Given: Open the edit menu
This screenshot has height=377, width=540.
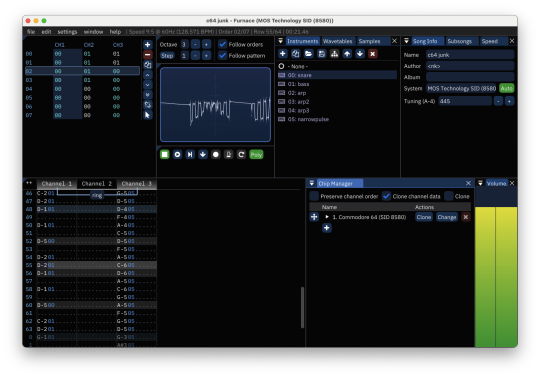Looking at the screenshot, I should [46, 32].
